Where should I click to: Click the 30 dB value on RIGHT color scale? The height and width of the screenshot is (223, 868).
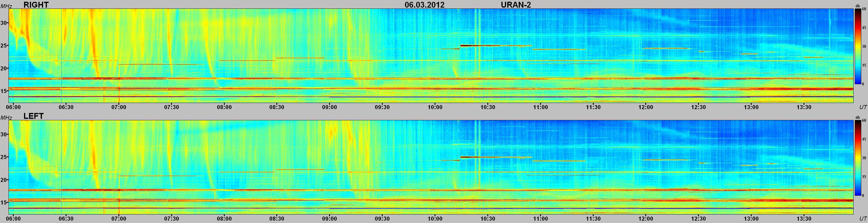pos(864,47)
